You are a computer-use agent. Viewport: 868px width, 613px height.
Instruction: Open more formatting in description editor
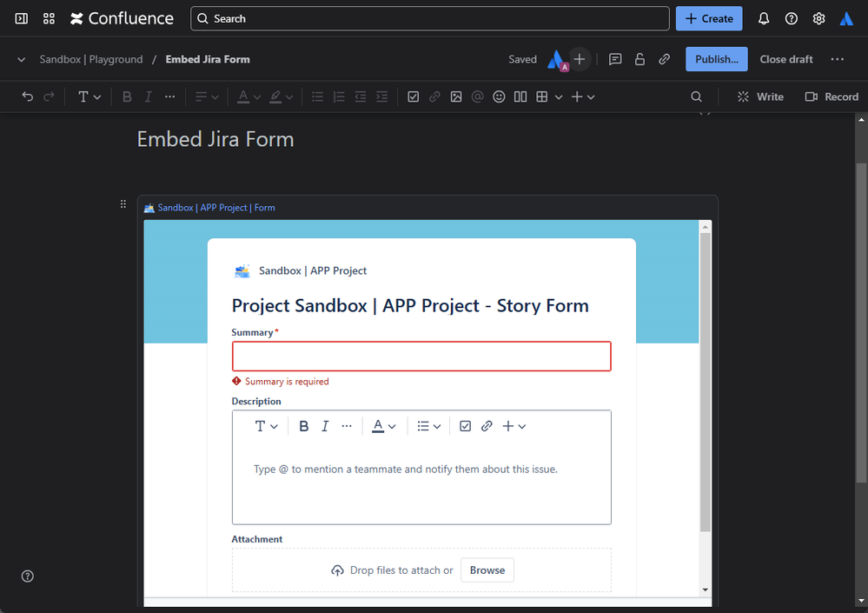pyautogui.click(x=347, y=426)
